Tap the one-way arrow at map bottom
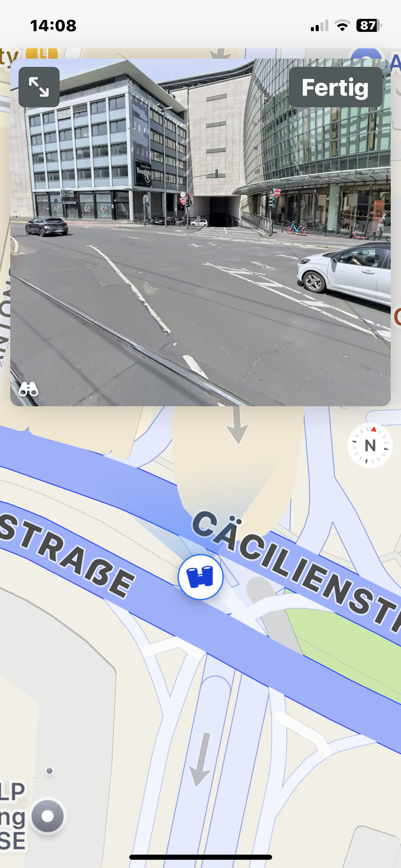Screen dimensions: 401x868 (200, 759)
